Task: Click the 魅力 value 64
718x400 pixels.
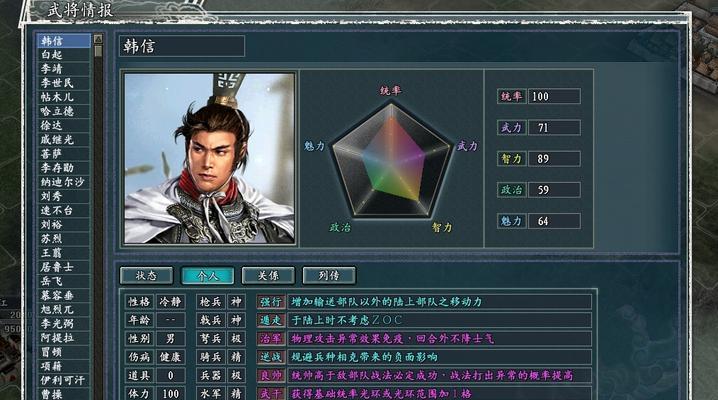Action: click(554, 221)
